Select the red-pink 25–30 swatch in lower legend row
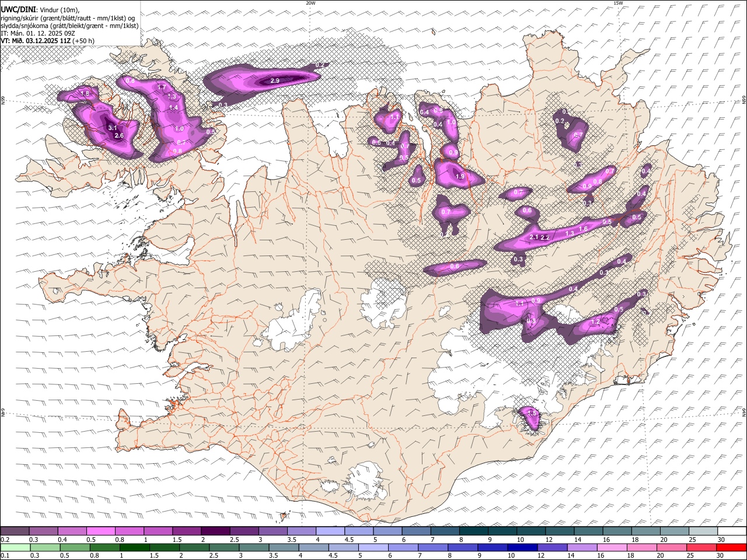The height and width of the screenshot is (560, 747). tap(701, 547)
